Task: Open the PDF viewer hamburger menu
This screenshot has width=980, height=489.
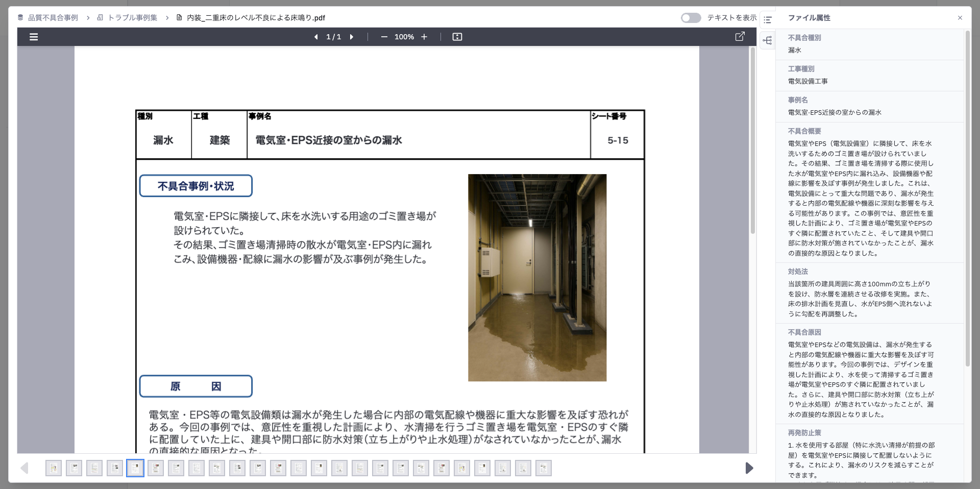Action: [33, 36]
